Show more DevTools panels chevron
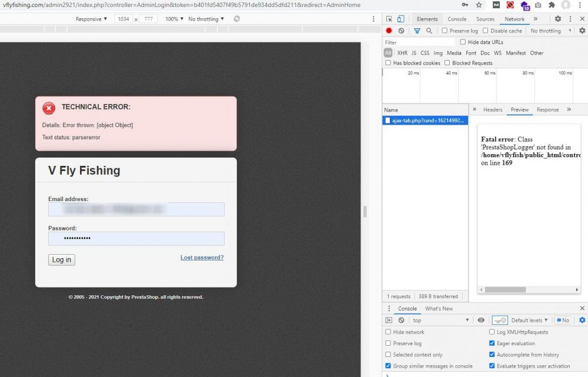Image resolution: width=588 pixels, height=377 pixels. [536, 19]
